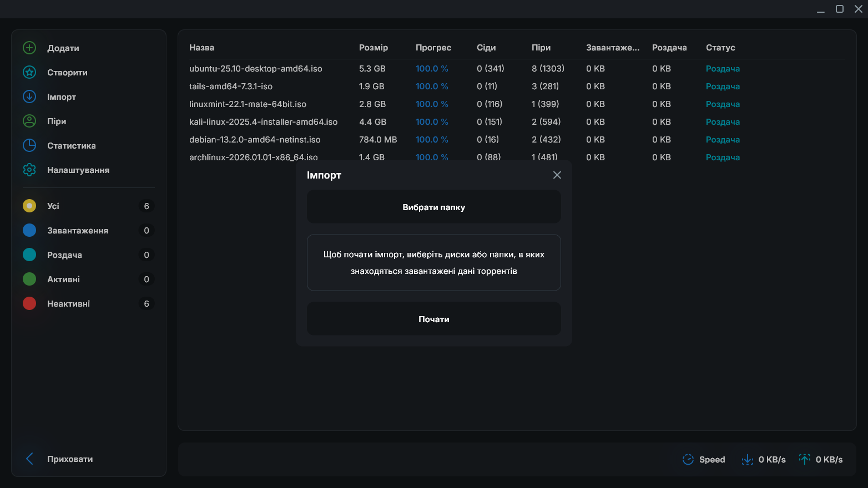Image resolution: width=868 pixels, height=488 pixels.
Task: Click the upload speed arrow icon
Action: [x=805, y=460]
